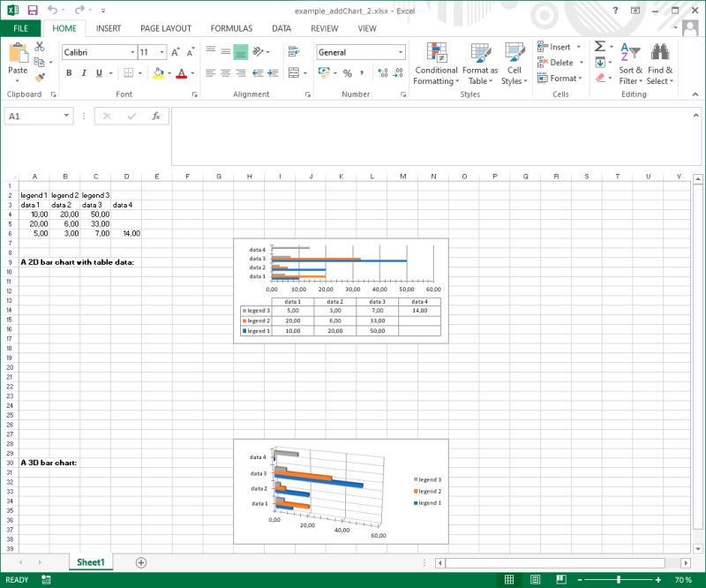Switch to REVIEW tab

[x=324, y=28]
